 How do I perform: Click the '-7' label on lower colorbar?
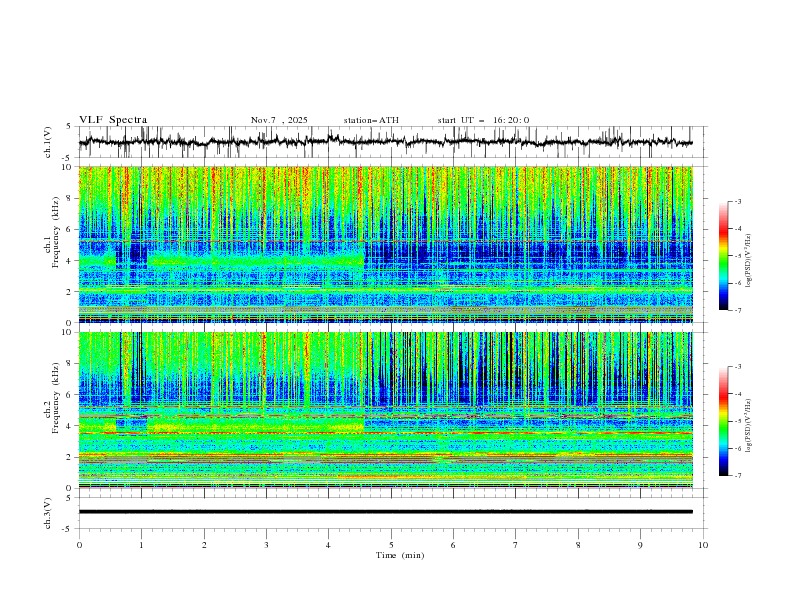737,475
